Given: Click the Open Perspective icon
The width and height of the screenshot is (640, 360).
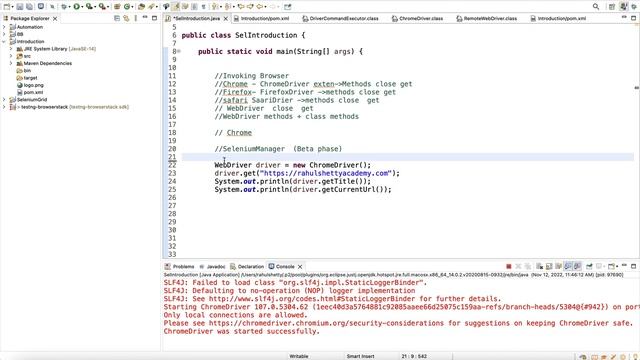Looking at the screenshot, I should coord(611,7).
